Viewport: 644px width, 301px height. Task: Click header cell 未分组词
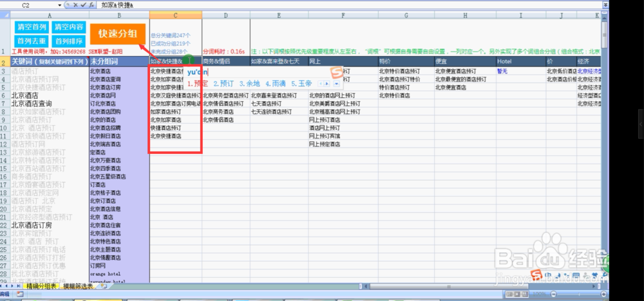click(119, 62)
